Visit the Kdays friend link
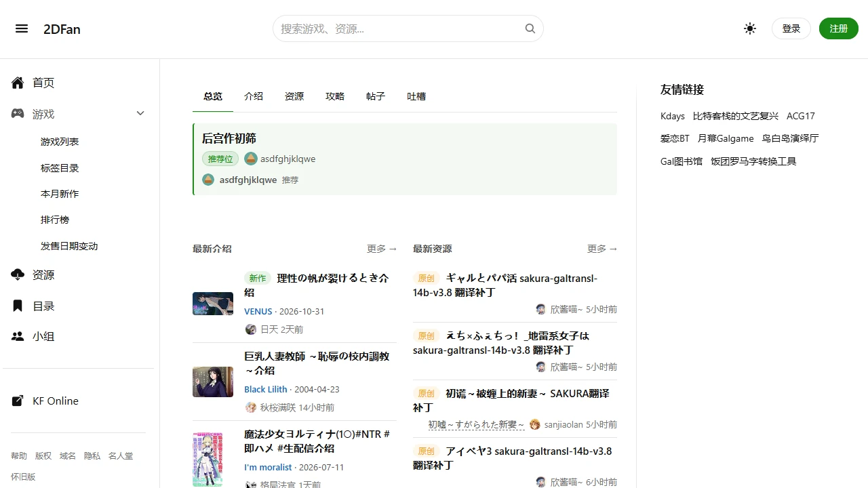Screen dimensions: 868x488 (x=673, y=116)
